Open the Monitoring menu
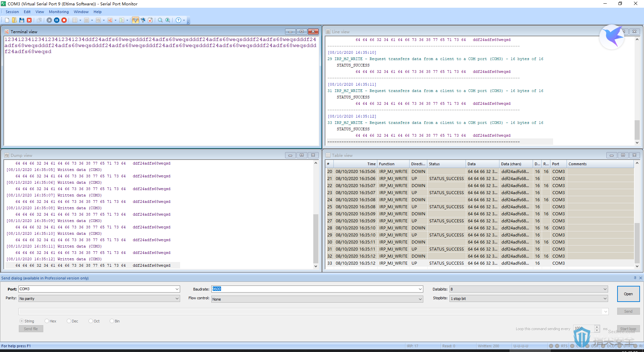The height and width of the screenshot is (352, 644). click(x=59, y=12)
